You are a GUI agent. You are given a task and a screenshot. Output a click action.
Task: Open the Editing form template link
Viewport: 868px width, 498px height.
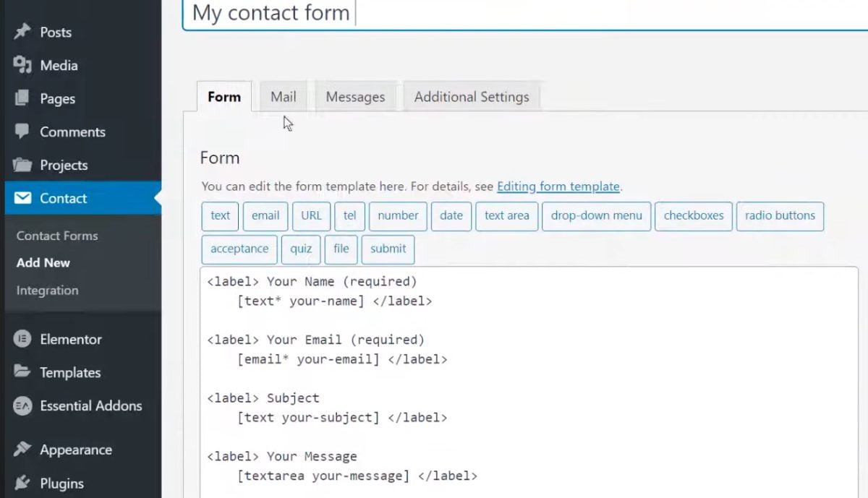point(558,186)
